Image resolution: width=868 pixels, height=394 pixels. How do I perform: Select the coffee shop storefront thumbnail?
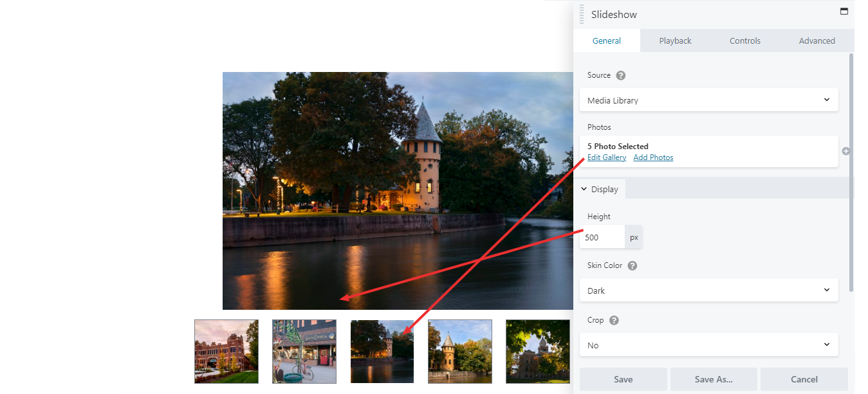[x=304, y=352]
